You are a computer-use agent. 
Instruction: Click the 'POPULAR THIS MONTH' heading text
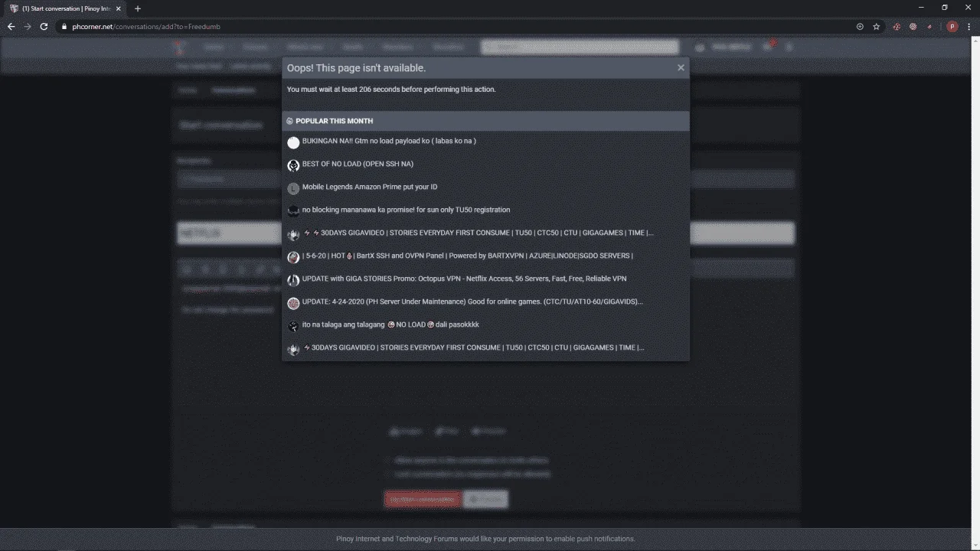(x=335, y=121)
